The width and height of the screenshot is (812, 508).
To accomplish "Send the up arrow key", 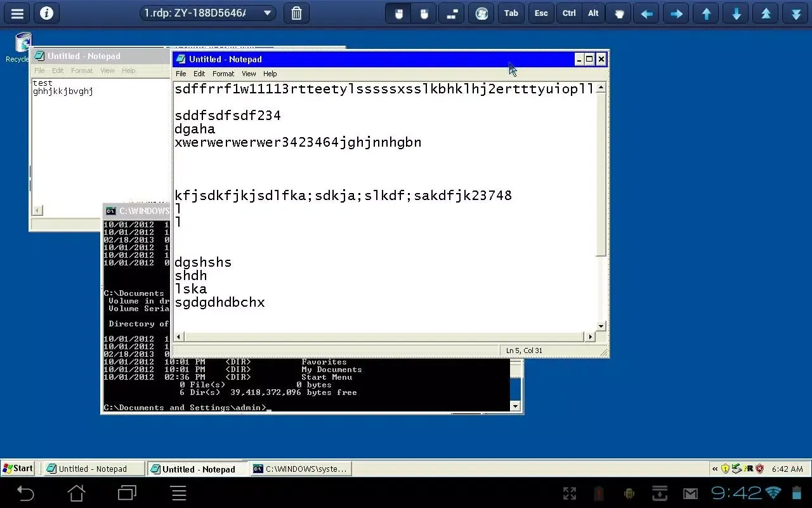I will pyautogui.click(x=706, y=13).
